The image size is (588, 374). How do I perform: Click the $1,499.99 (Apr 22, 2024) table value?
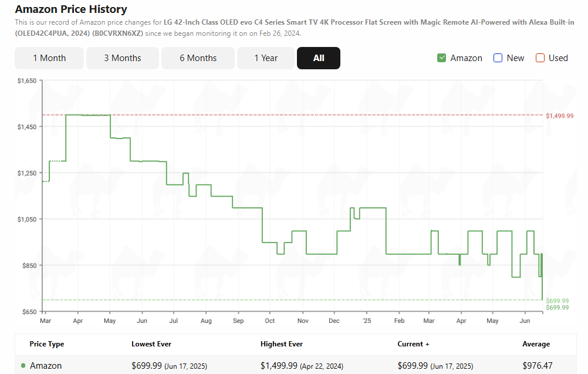click(x=302, y=366)
